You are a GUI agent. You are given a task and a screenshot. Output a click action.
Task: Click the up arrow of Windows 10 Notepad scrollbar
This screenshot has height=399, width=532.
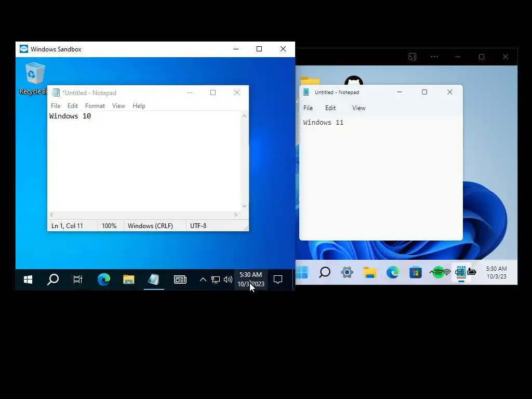244,116
